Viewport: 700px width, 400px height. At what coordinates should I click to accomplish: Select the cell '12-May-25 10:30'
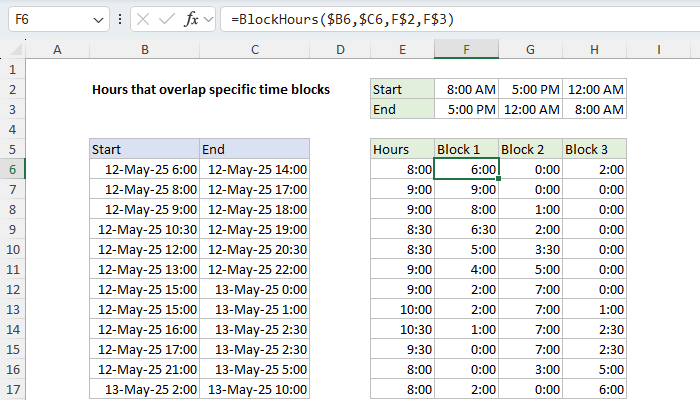pos(145,229)
